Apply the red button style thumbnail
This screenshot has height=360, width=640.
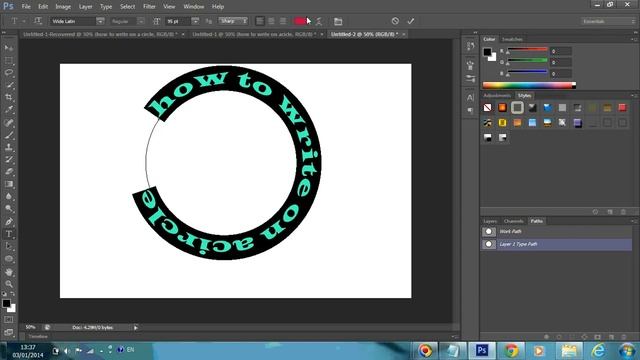(622, 107)
